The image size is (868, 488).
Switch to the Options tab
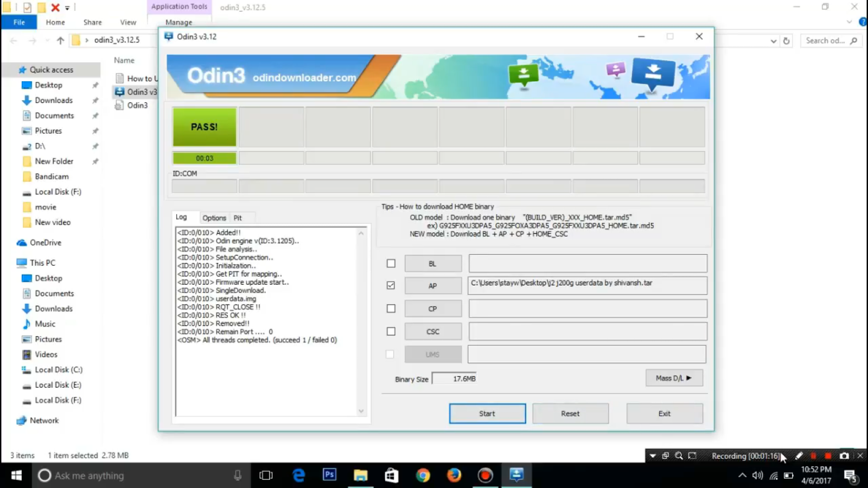[214, 217]
